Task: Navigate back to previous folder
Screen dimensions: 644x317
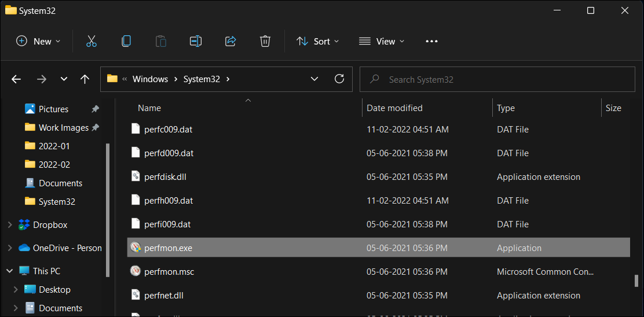Action: pyautogui.click(x=16, y=79)
